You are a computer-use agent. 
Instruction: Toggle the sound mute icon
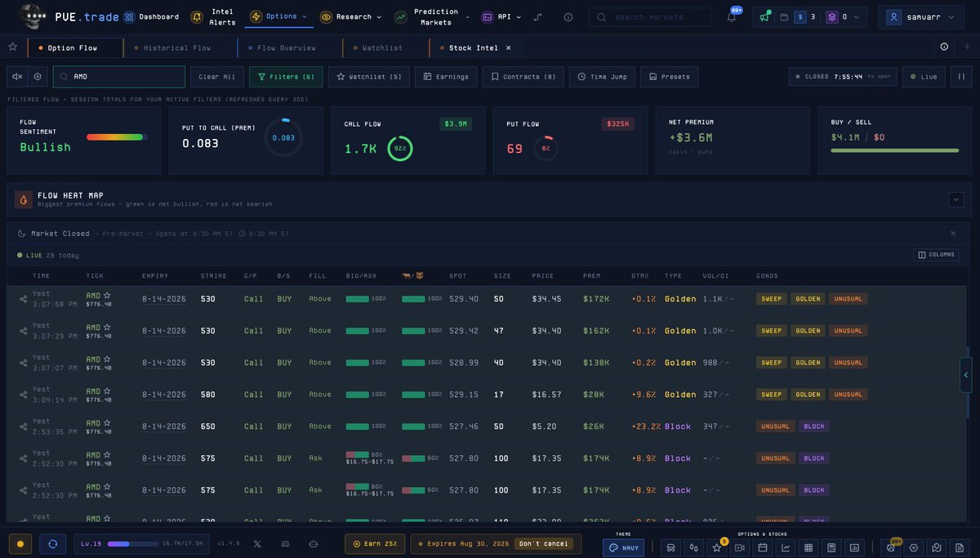[17, 77]
